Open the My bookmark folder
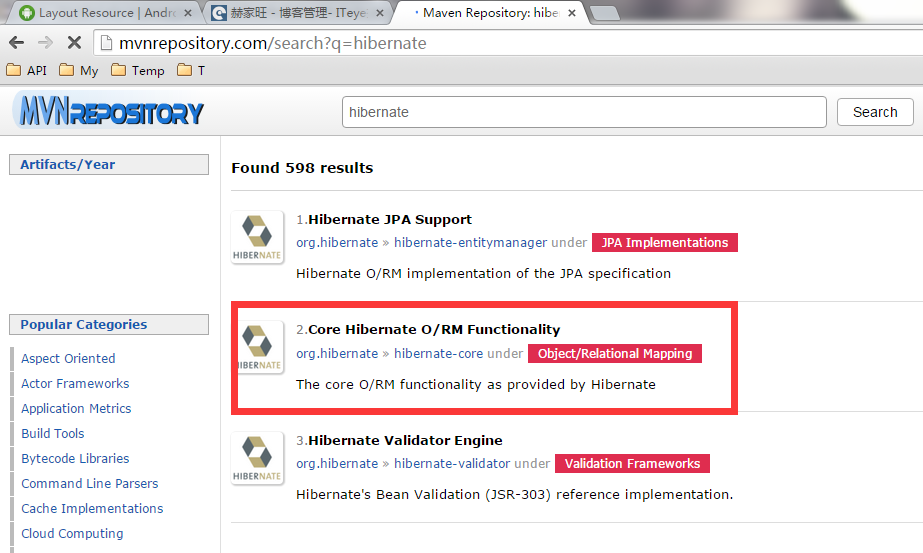The height and width of the screenshot is (553, 923). coord(79,71)
